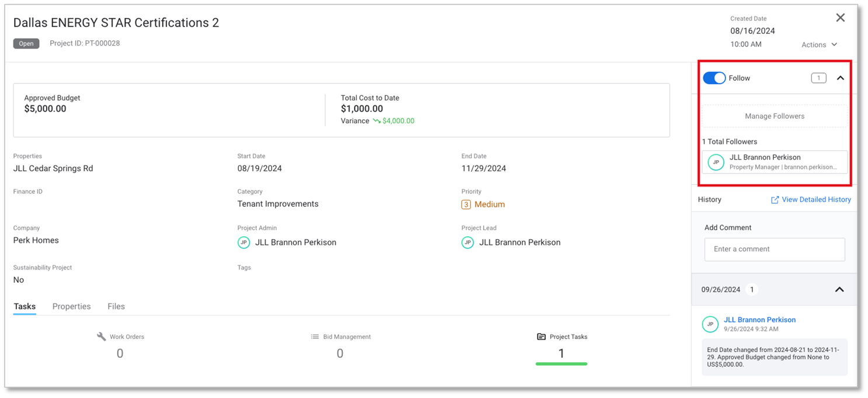Collapse the 09/26/2024 history group
The height and width of the screenshot is (398, 868).
(839, 290)
